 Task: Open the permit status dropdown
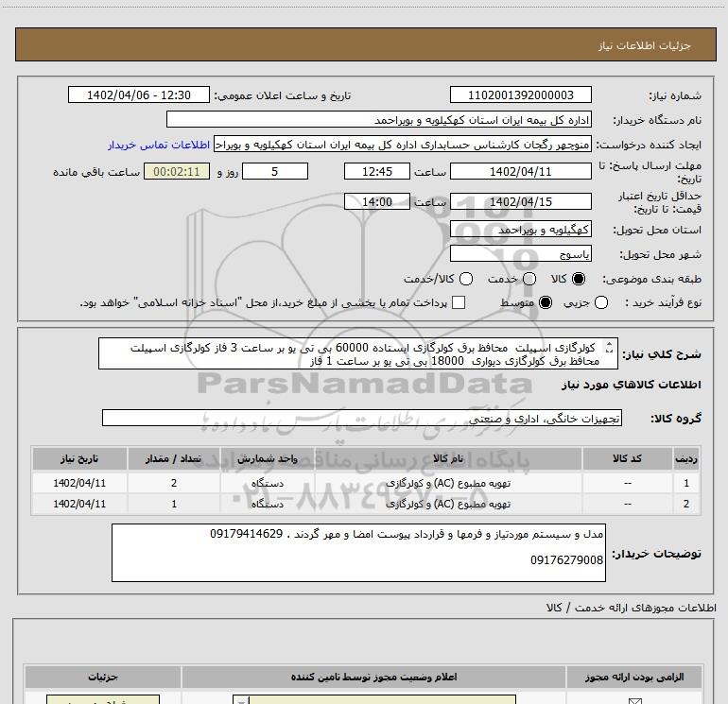pos(374,700)
